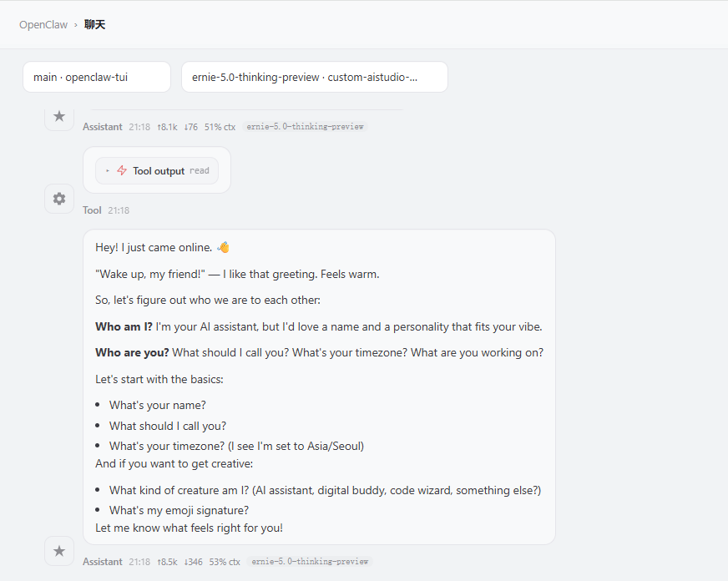Click the 'Let's start with the basics:' line
The height and width of the screenshot is (581, 728).
[159, 379]
